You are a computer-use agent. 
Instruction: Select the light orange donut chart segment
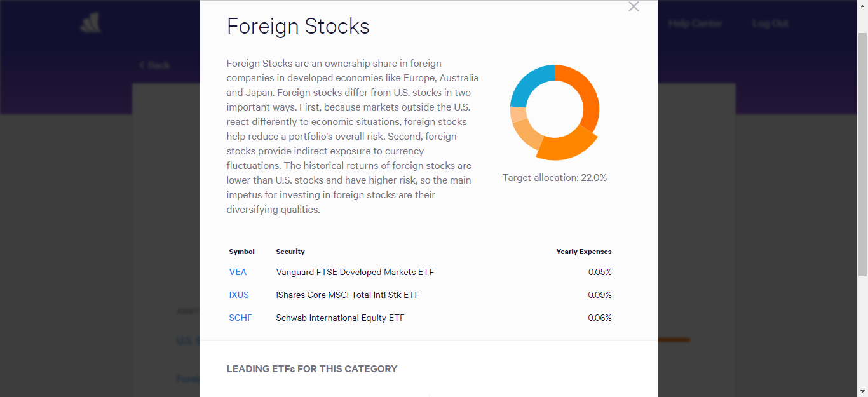pos(525,133)
